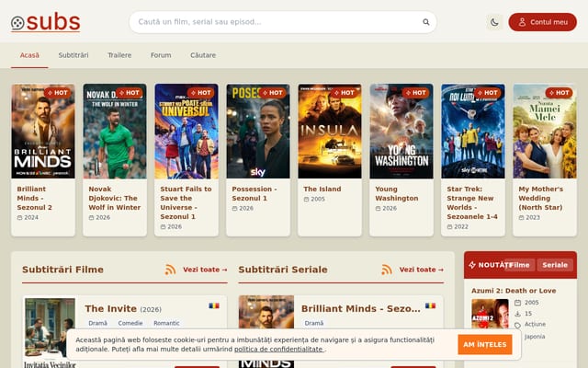Open the Young Washington poster thumbnail
This screenshot has width=588, height=368.
coord(401,131)
